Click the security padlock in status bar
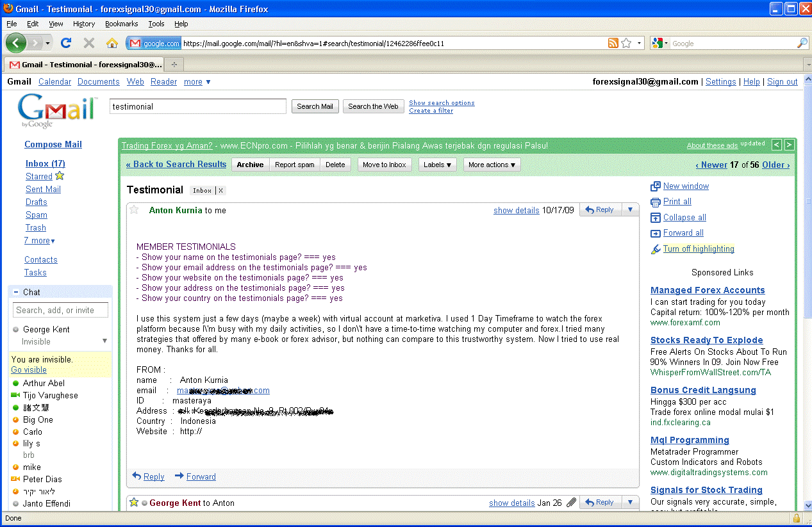812x527 pixels. pos(797,518)
